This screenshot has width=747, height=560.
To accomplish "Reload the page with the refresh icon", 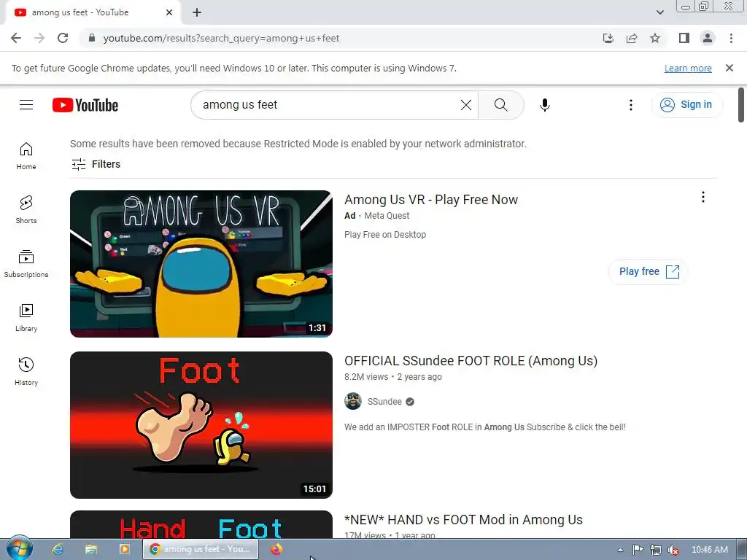I will point(63,38).
